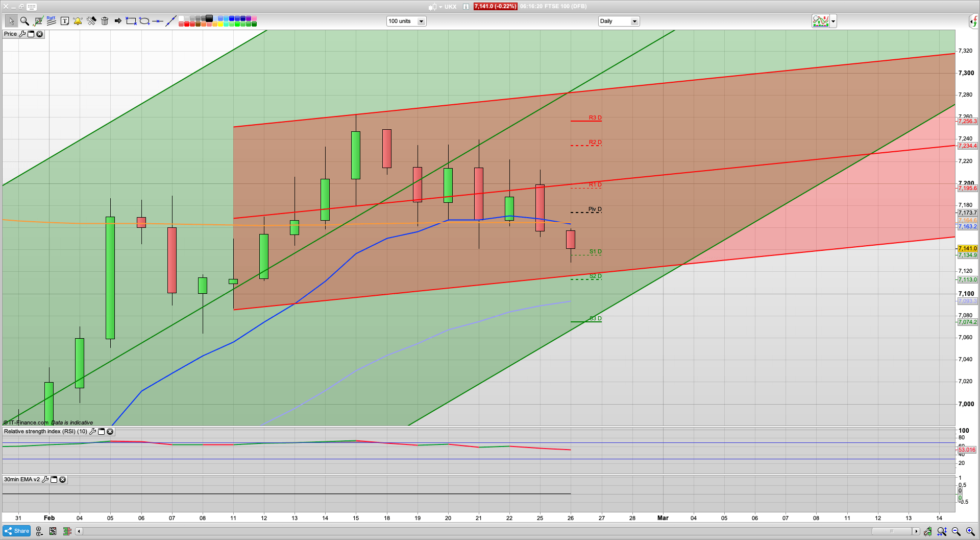
Task: Close the Price panel
Action: click(x=39, y=34)
